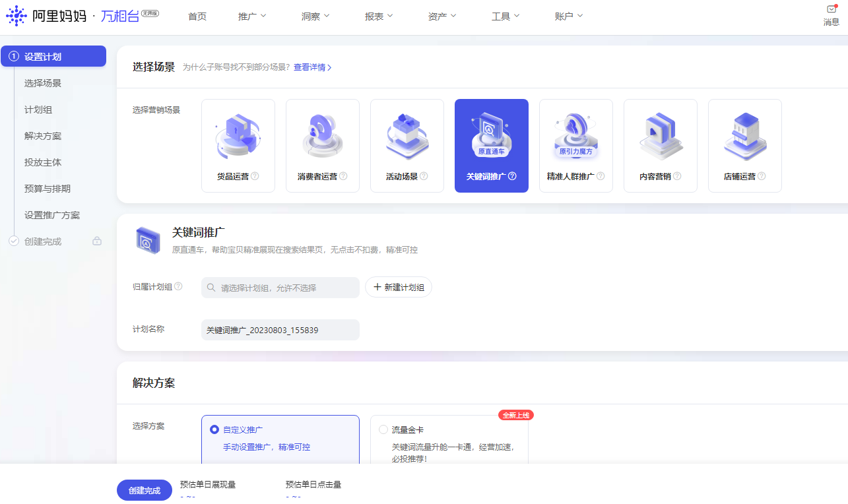Select the 货品运营 scene card

click(238, 146)
